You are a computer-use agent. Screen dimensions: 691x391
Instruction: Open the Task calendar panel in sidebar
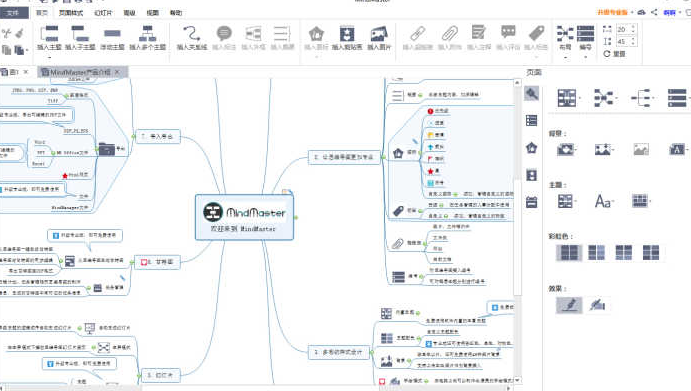pyautogui.click(x=531, y=202)
